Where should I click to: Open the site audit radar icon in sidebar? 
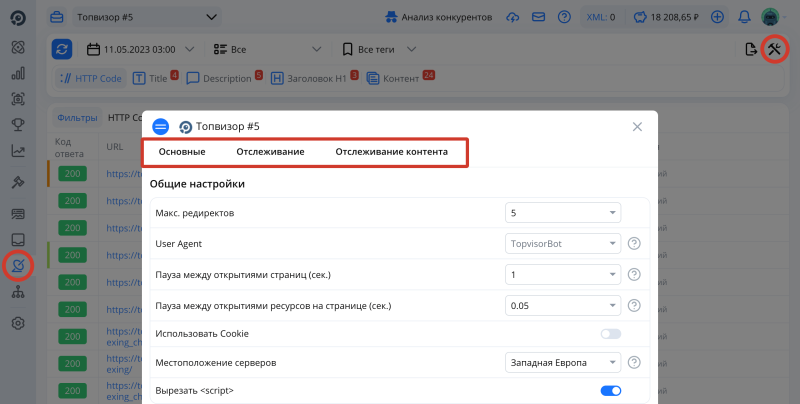18,266
